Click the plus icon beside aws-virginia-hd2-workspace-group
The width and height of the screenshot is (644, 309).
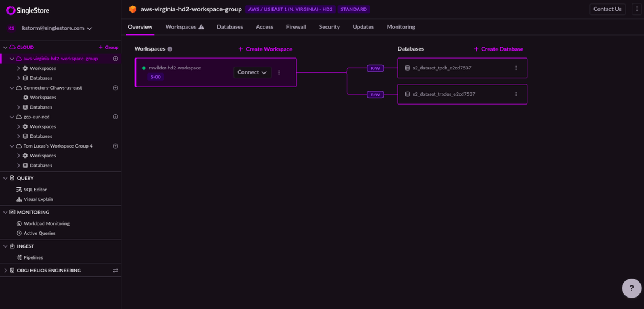[x=116, y=59]
